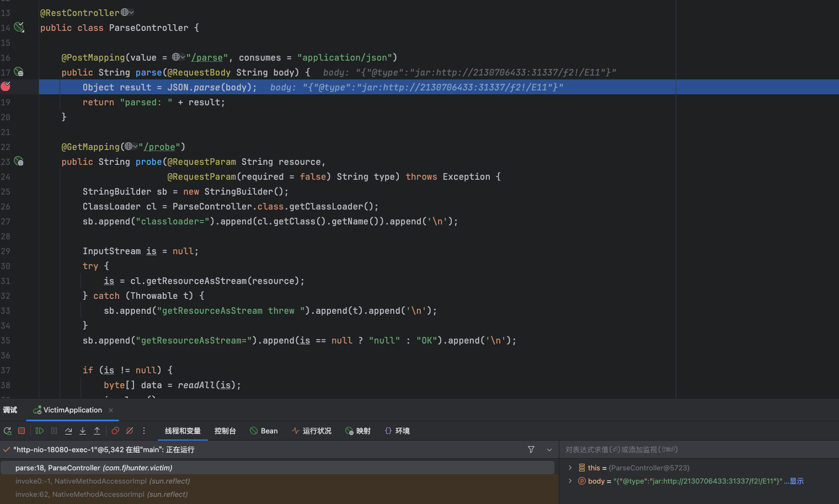Step into the JSON.parse call
Viewport: 839px width, 504px height.
[83, 431]
